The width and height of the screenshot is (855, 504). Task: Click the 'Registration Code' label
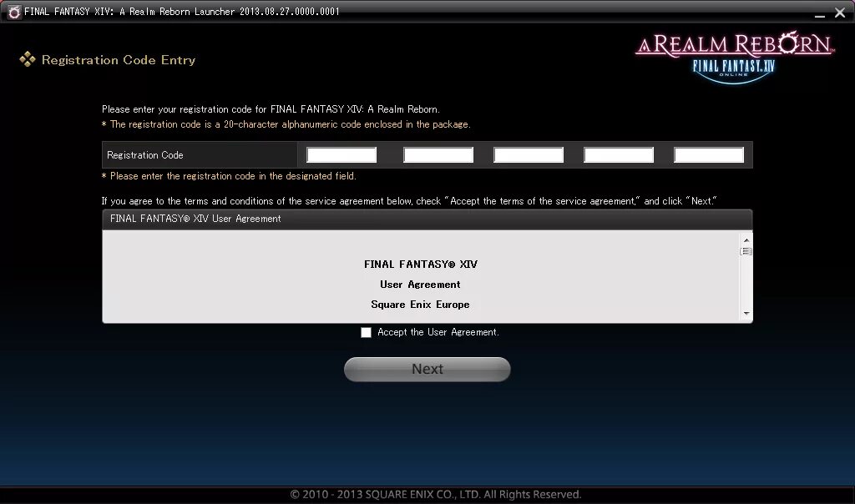click(145, 155)
